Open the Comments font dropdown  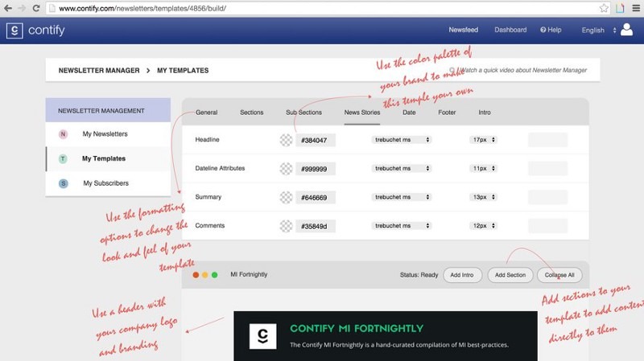402,226
